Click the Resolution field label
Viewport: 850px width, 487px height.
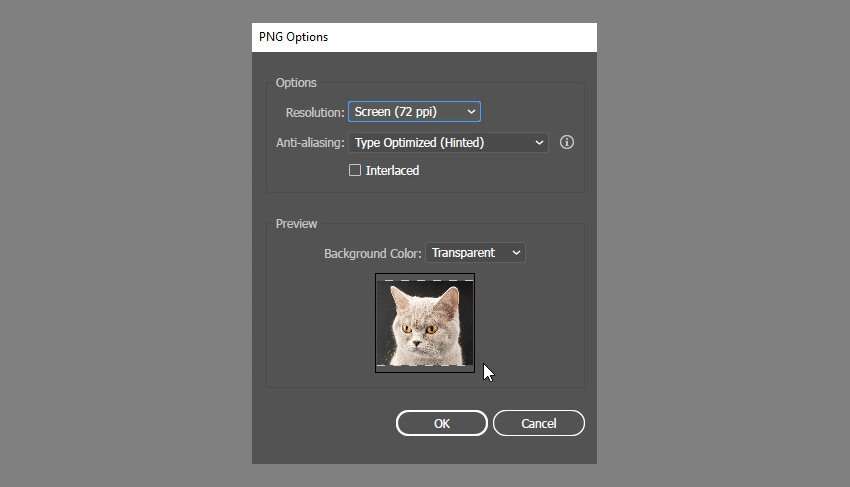(x=315, y=112)
